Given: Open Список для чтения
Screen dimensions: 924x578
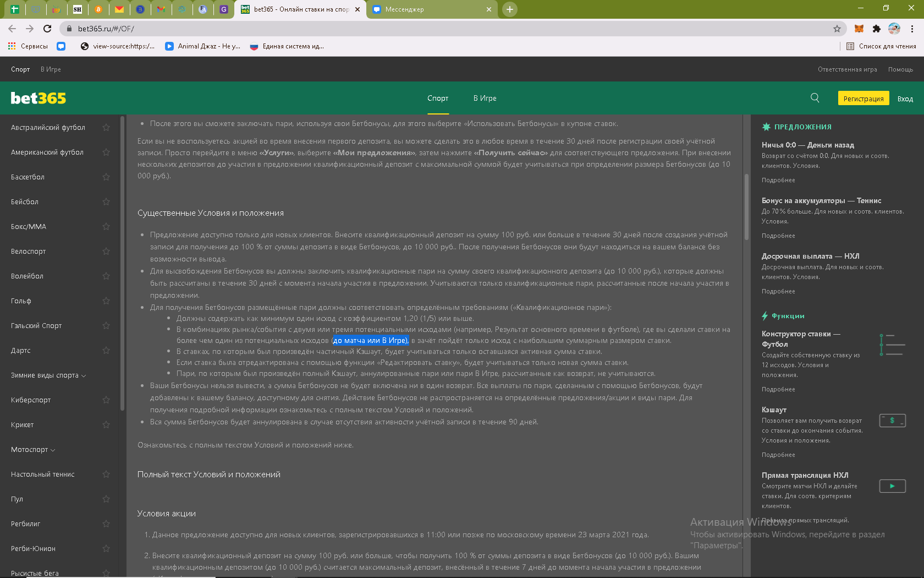Looking at the screenshot, I should click(881, 46).
